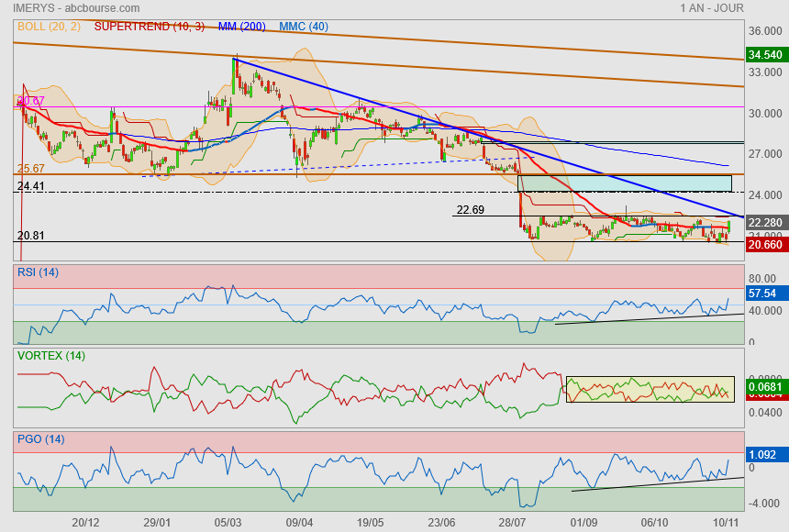
Task: Click the blue 1.092 PGO value tag
Action: (763, 454)
